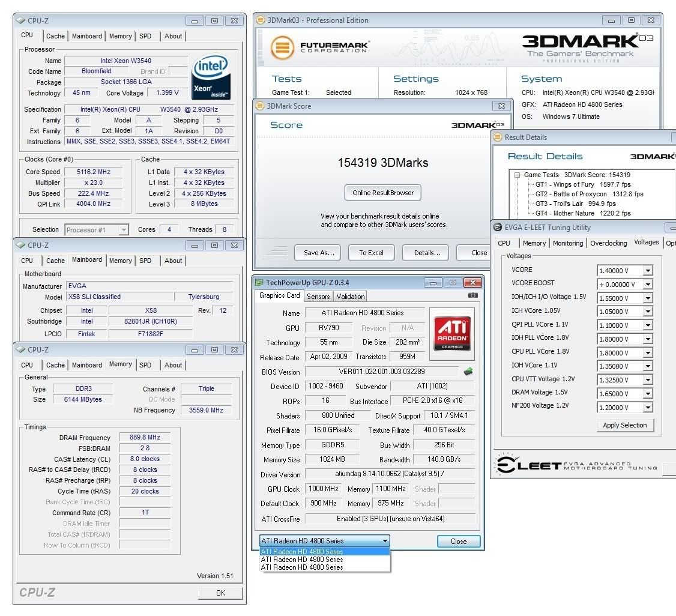Open the IOH/ICH I/O Voltage 1.5V dropdown
Screen dimensions: 676x616
648,298
